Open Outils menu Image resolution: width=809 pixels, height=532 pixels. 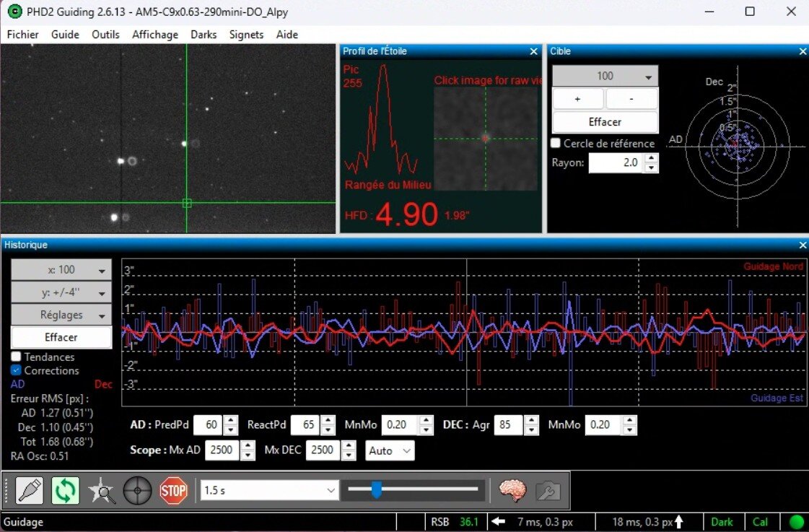[106, 35]
